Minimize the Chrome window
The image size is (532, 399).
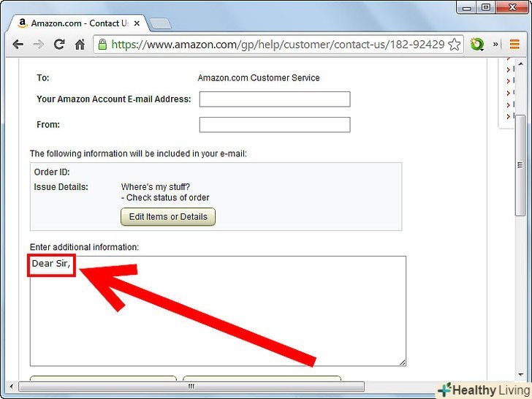click(467, 7)
